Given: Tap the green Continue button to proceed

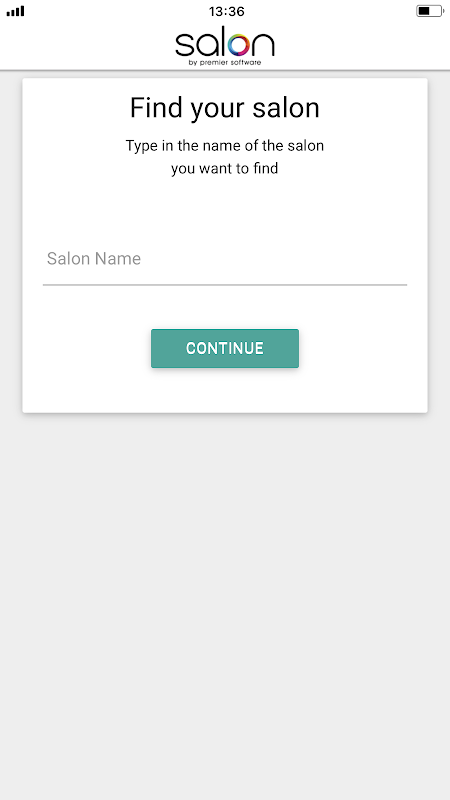Looking at the screenshot, I should (x=225, y=348).
